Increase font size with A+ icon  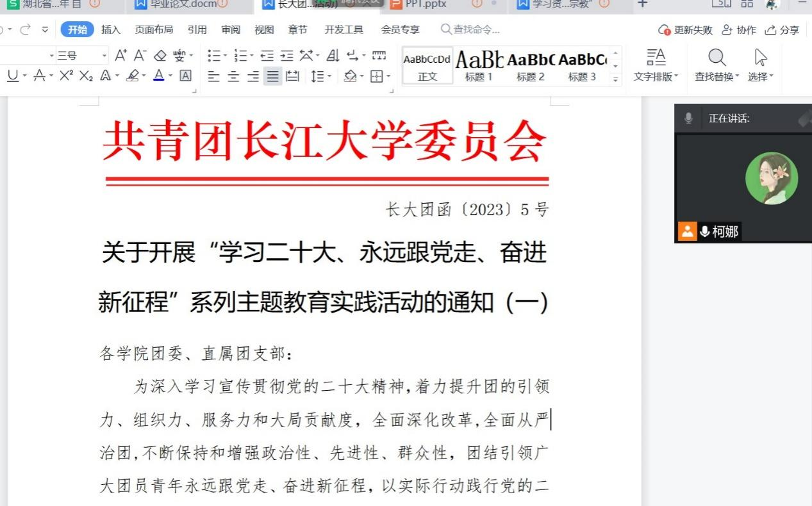120,56
